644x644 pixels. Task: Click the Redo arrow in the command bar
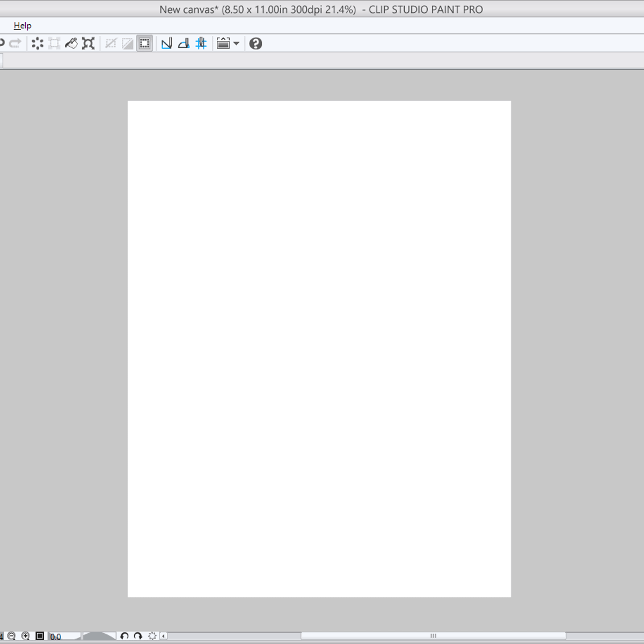(15, 43)
